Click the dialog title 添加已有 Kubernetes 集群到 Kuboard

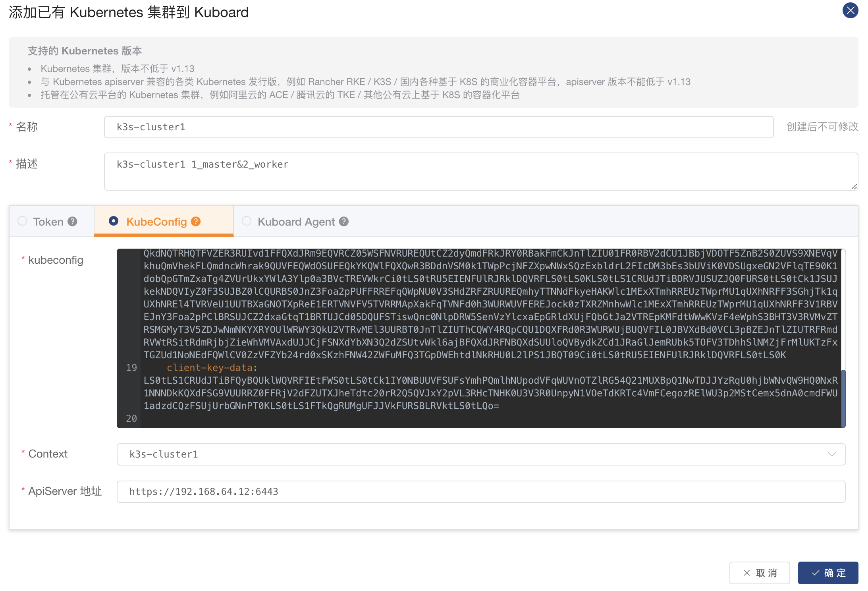pos(129,12)
